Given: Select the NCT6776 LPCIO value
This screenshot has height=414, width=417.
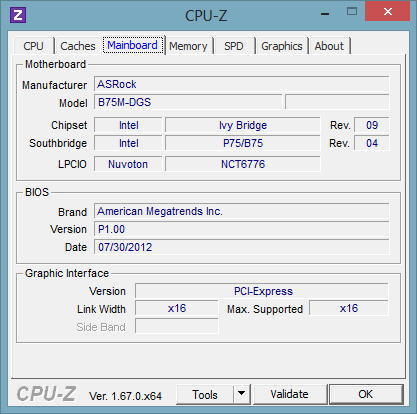Looking at the screenshot, I should 243,164.
